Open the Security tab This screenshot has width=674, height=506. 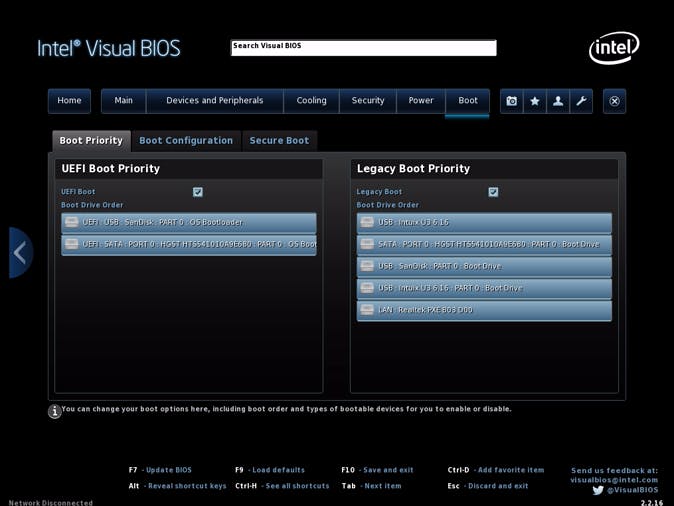(368, 101)
